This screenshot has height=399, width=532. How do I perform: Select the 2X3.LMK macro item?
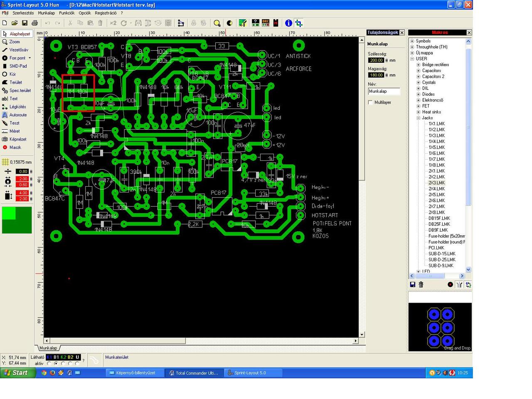point(436,183)
